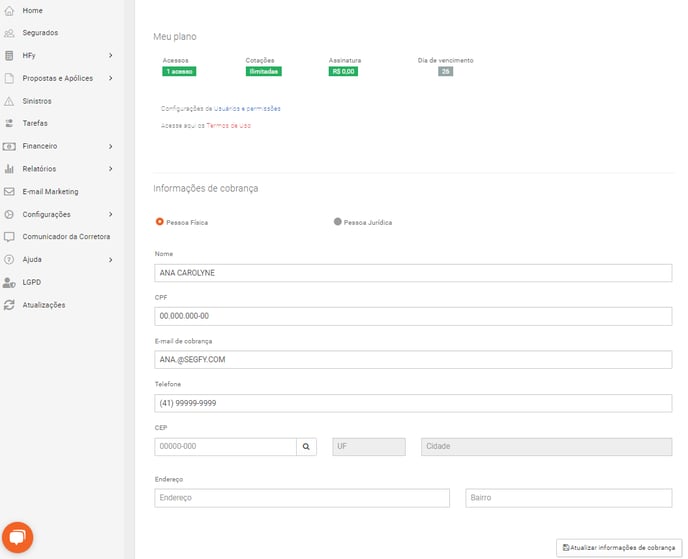This screenshot has height=559, width=688.
Task: Click the disabled UF field
Action: (369, 447)
